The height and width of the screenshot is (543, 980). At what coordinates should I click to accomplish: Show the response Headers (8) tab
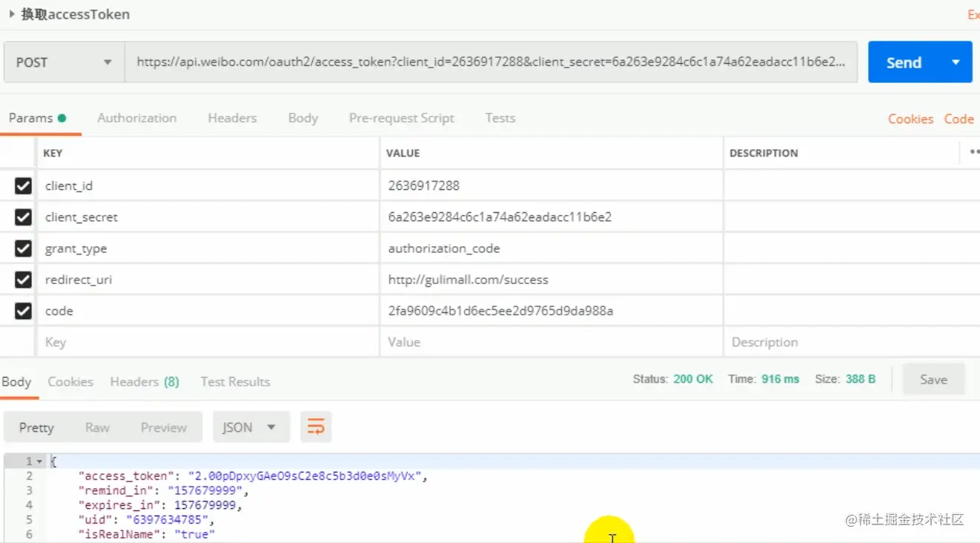[145, 382]
